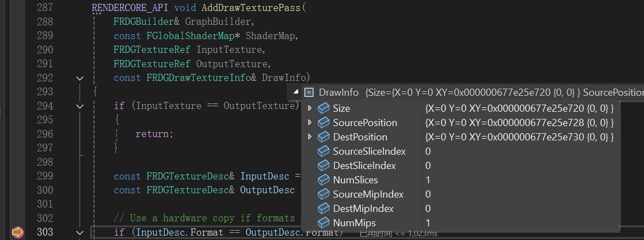Select the NumMips name in the data tip
The image size is (644, 240).
coord(354,223)
